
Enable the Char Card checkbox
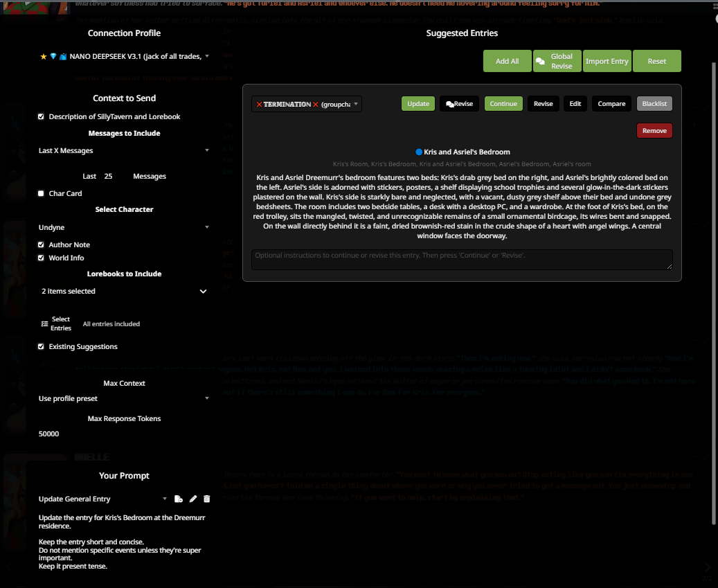41,193
